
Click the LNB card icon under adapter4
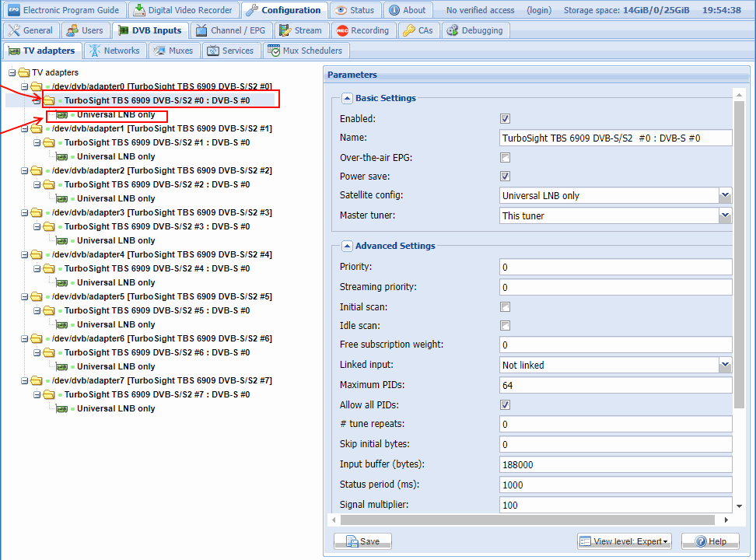61,282
